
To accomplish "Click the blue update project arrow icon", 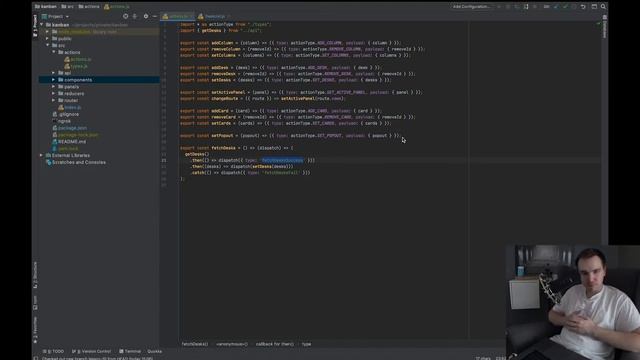I will coord(556,7).
